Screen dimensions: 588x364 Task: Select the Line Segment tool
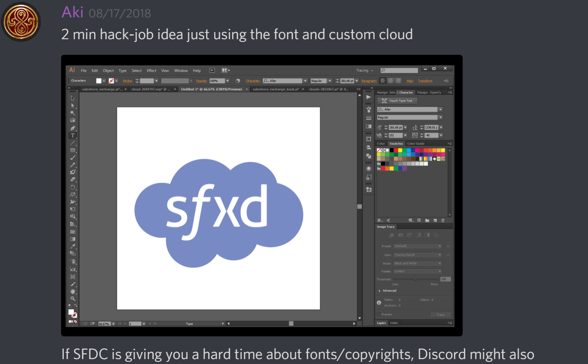[x=73, y=143]
